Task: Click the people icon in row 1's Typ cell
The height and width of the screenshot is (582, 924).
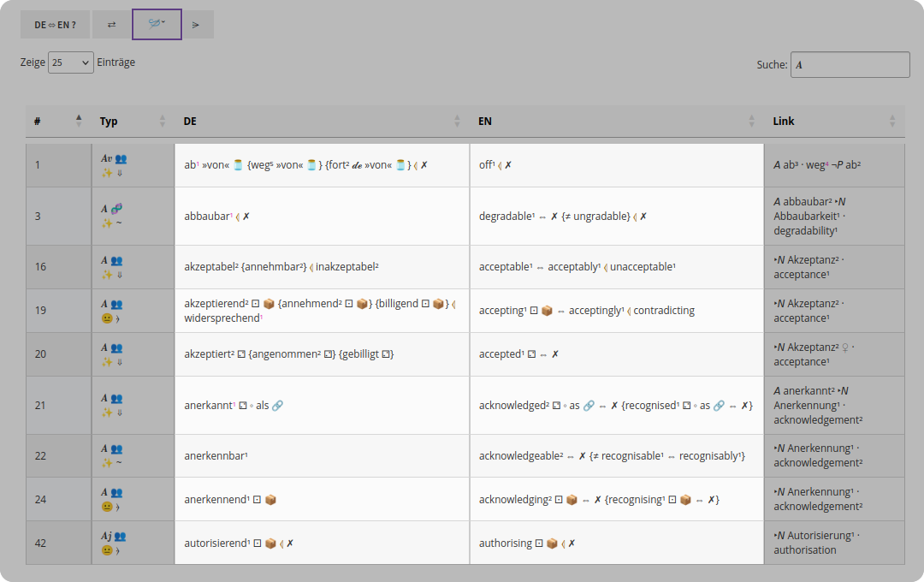Action: coord(121,158)
